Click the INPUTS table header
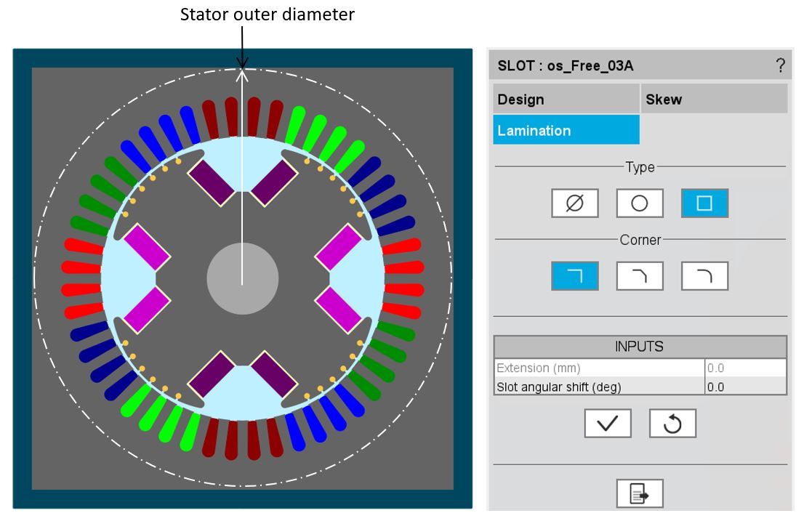This screenshot has width=812, height=529. click(640, 347)
